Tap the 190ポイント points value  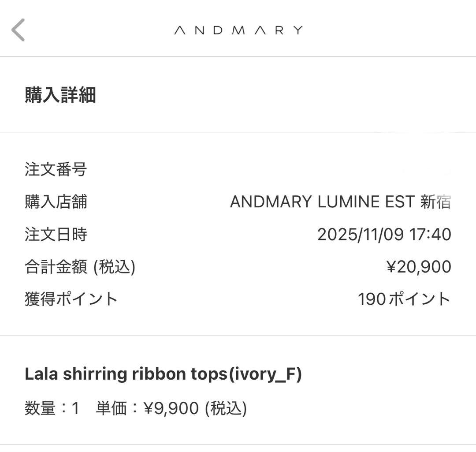pyautogui.click(x=405, y=299)
